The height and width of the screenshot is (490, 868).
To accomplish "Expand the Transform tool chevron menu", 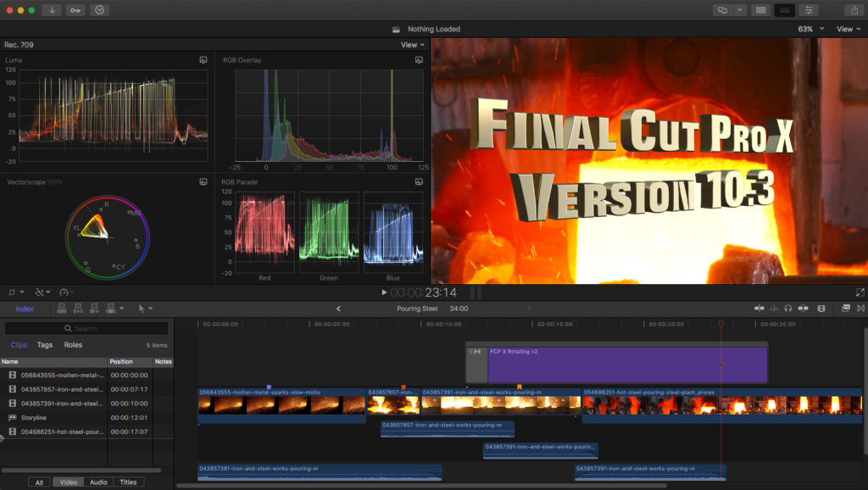I will point(22,292).
